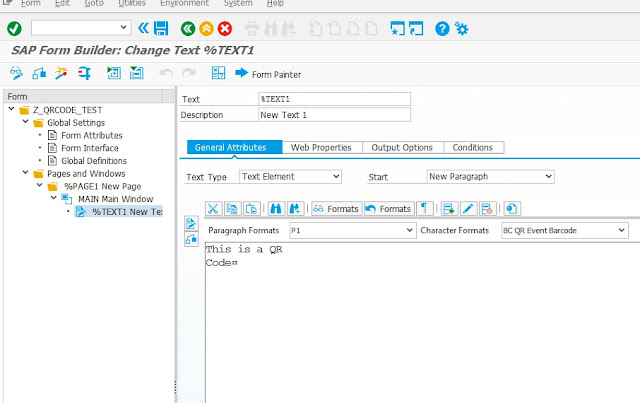This screenshot has width=640, height=403.
Task: Select Form Attributes node
Action: tap(91, 135)
